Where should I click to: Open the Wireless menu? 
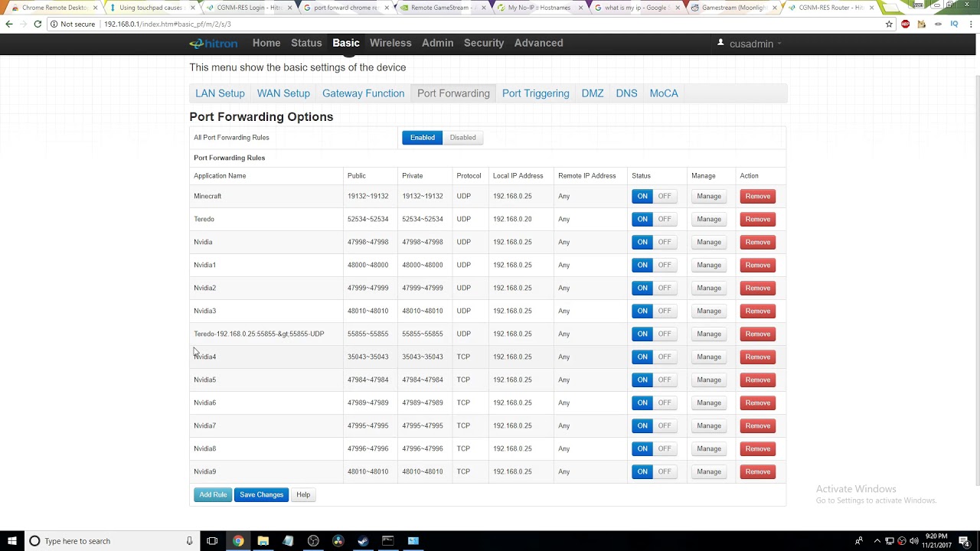pyautogui.click(x=390, y=43)
